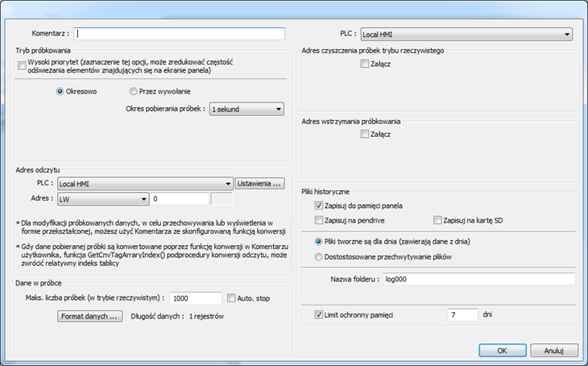Tick Załącz under Adres czyszczenia próbek
The height and width of the screenshot is (366, 588).
point(365,64)
